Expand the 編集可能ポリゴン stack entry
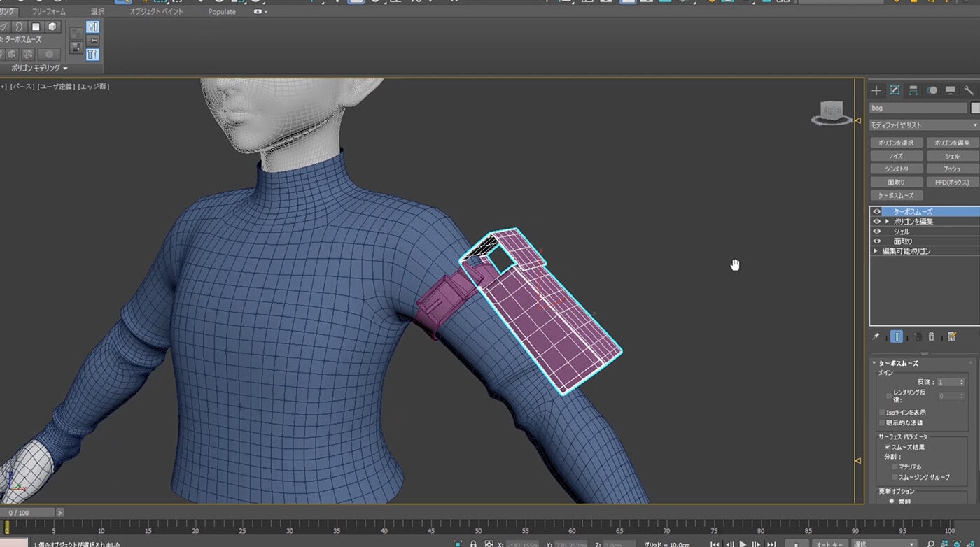Viewport: 980px width, 547px height. (876, 251)
